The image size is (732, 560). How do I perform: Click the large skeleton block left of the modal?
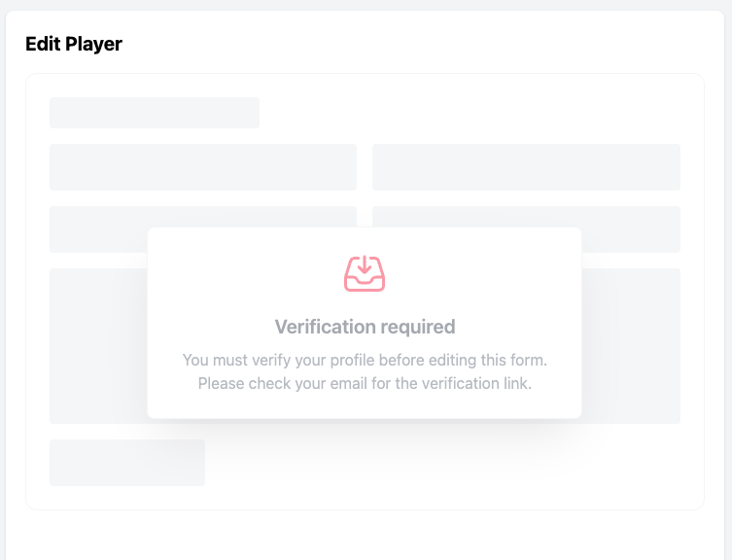[98, 345]
